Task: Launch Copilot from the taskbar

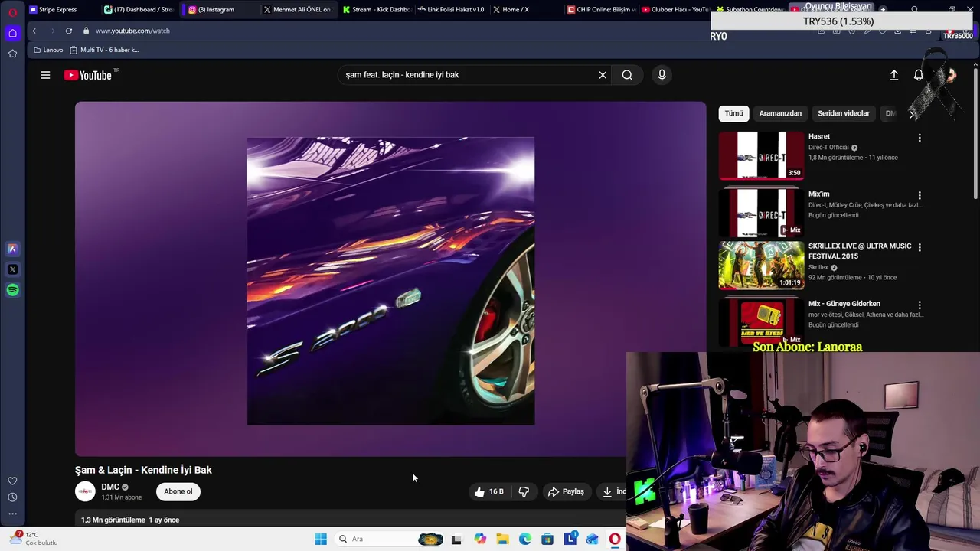Action: click(x=480, y=539)
